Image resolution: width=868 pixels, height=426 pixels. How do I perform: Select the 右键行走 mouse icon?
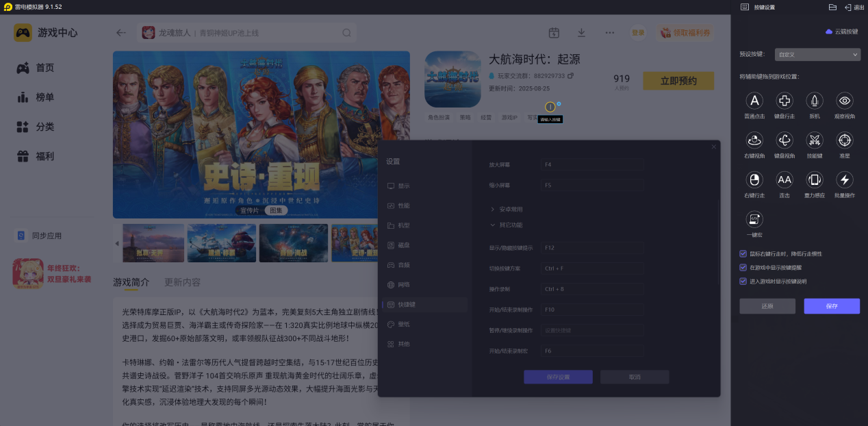[754, 180]
